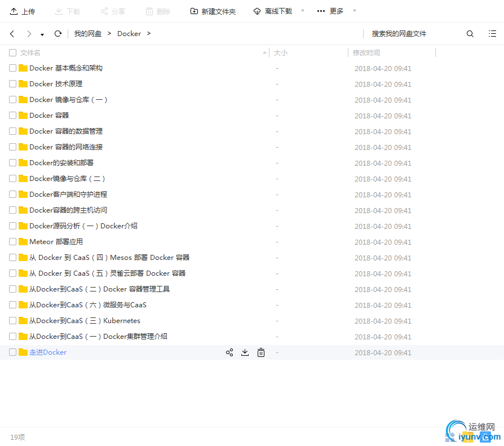Click the Offline Download (离线下载) button
Viewport: 504px width, 446px height.
point(273,12)
